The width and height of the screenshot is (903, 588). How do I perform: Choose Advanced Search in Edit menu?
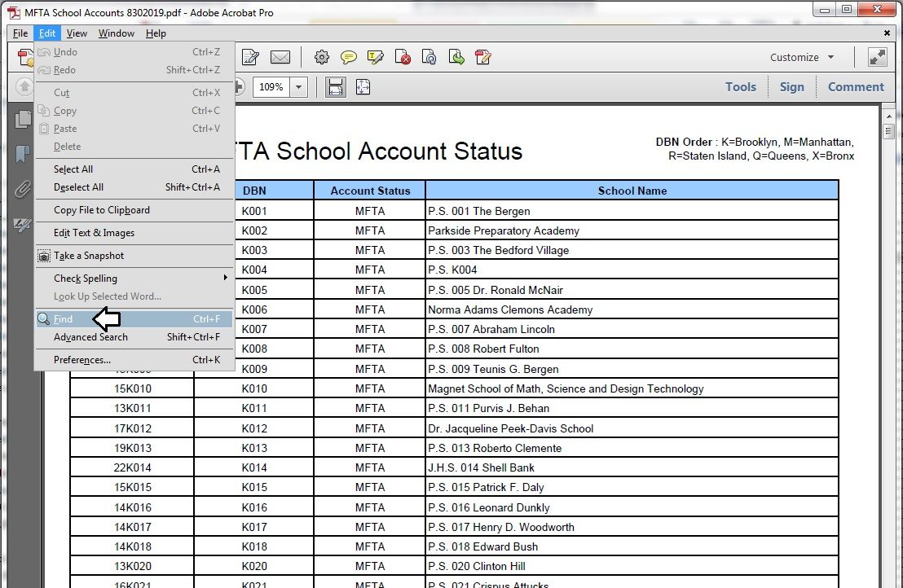pyautogui.click(x=134, y=337)
